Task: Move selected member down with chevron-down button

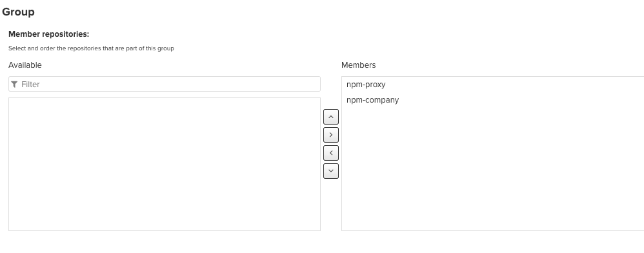Action: click(x=330, y=171)
